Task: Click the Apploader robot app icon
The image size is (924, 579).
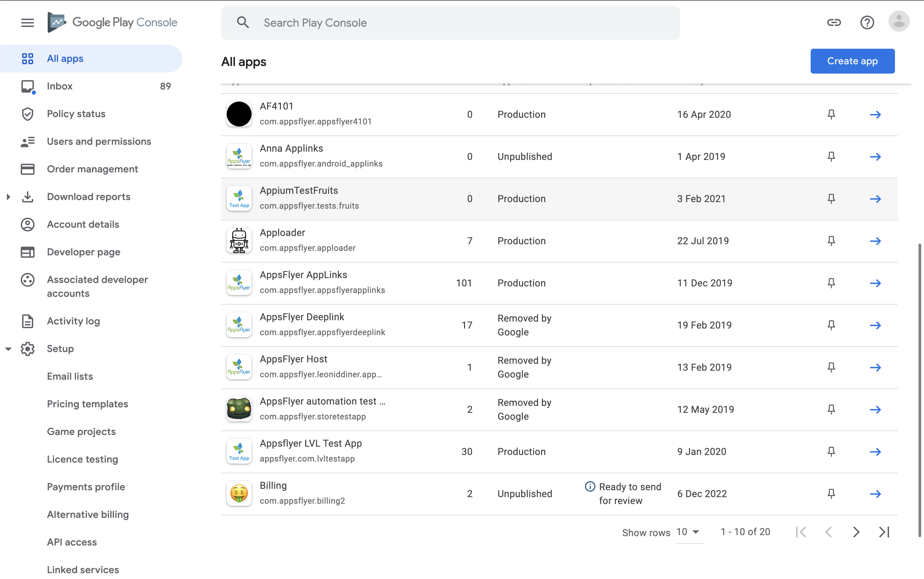Action: coord(239,240)
